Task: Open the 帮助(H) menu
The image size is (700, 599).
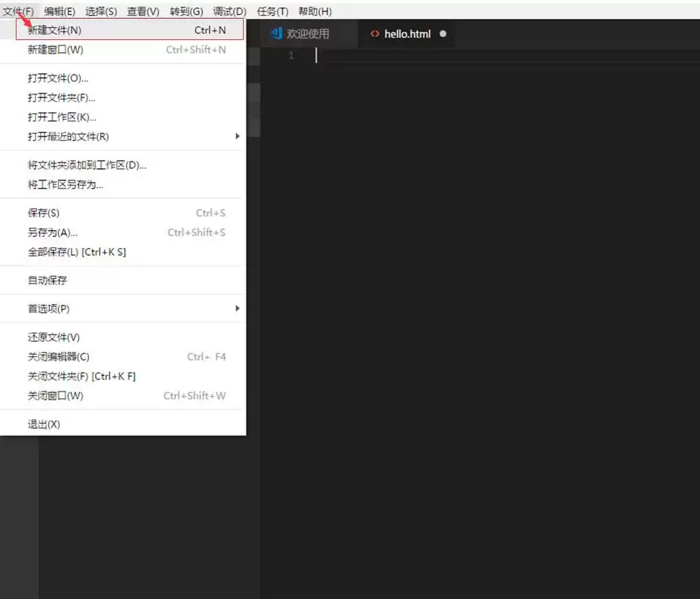Action: pos(315,11)
